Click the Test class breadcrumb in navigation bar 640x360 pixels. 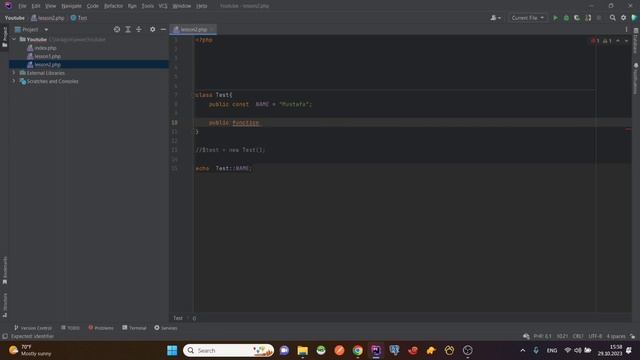tap(79, 18)
